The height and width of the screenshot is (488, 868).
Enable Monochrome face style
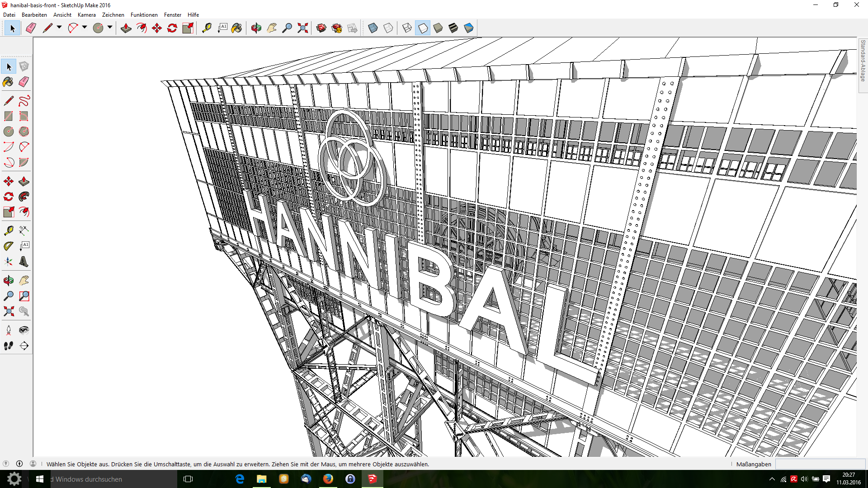pos(469,28)
